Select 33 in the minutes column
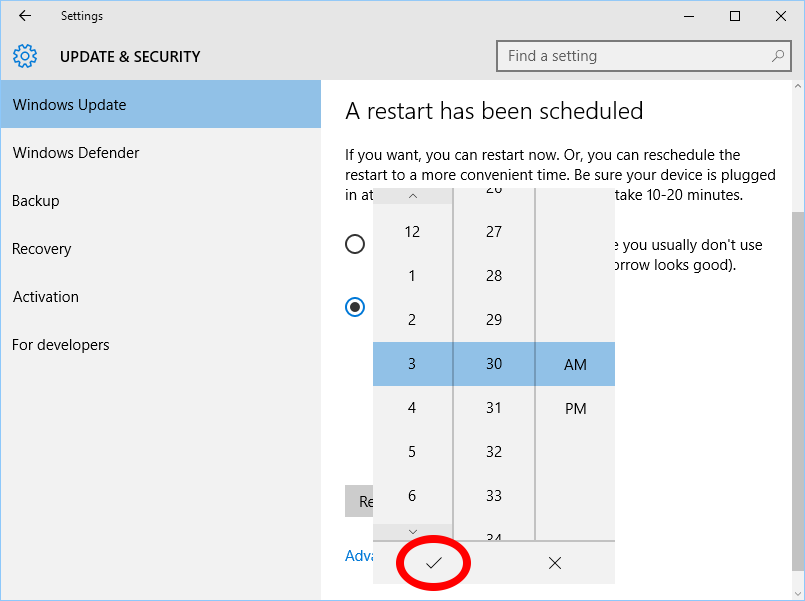The height and width of the screenshot is (601, 805). (494, 496)
